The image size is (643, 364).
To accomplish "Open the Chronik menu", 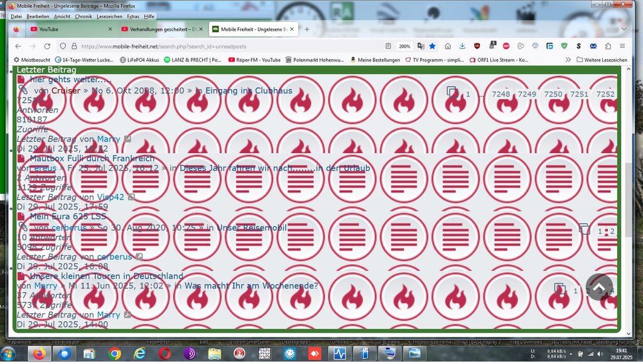I will pos(84,16).
